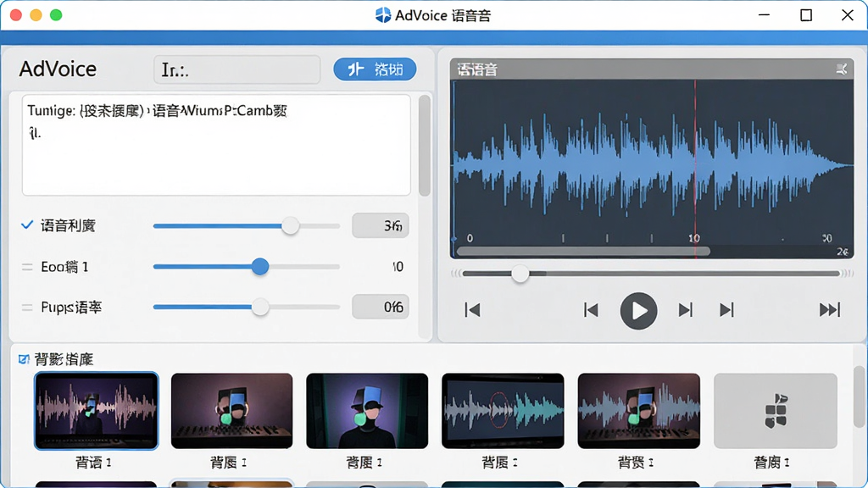The image size is (868, 488).
Task: Click the playback position slider knob
Action: pyautogui.click(x=520, y=274)
